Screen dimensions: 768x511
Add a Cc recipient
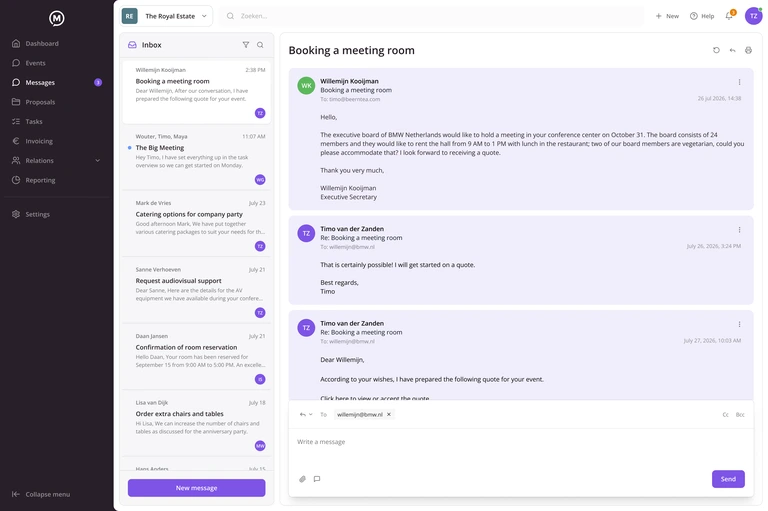[725, 414]
